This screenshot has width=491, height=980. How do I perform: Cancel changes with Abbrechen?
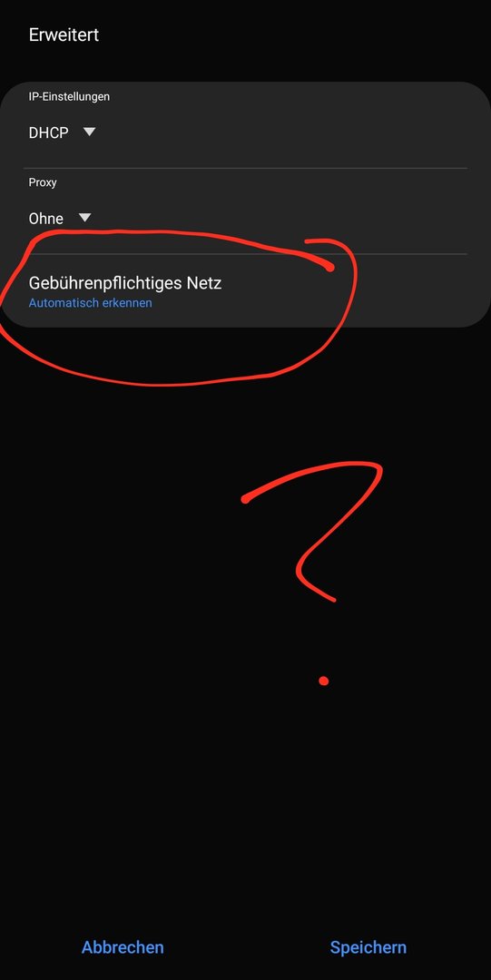(123, 946)
